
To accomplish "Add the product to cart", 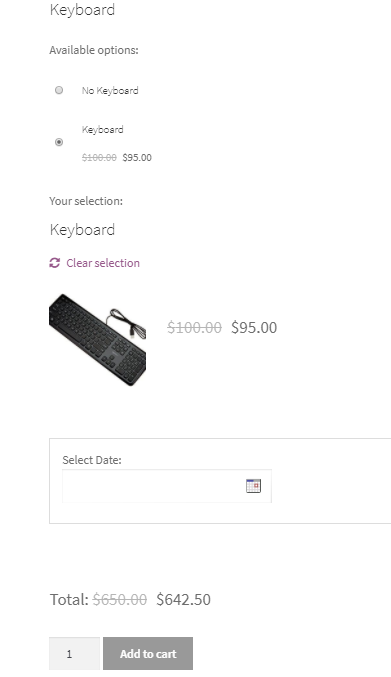I will (x=148, y=653).
